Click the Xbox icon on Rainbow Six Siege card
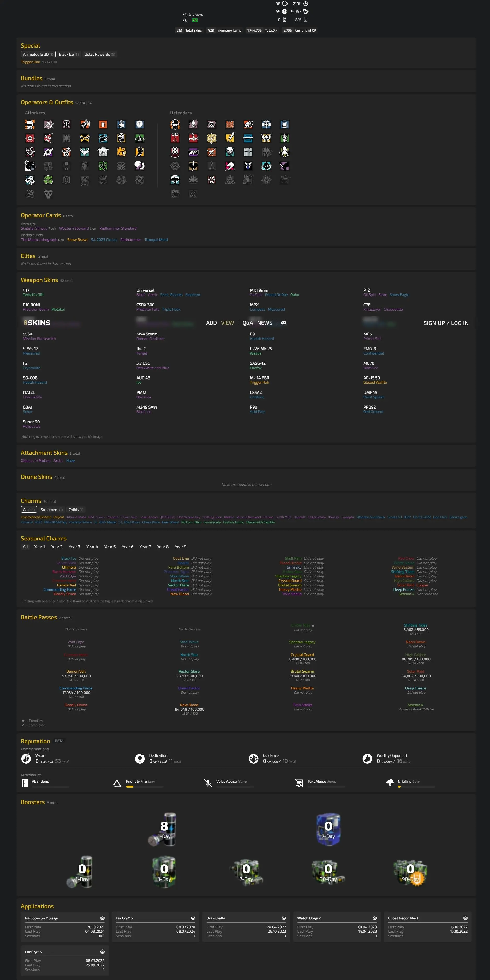The image size is (490, 980). (102, 918)
